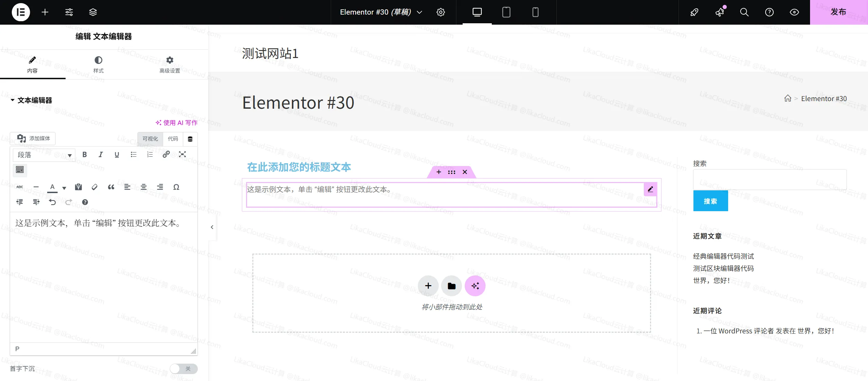
Task: Insert a link in the text editor
Action: [x=166, y=155]
